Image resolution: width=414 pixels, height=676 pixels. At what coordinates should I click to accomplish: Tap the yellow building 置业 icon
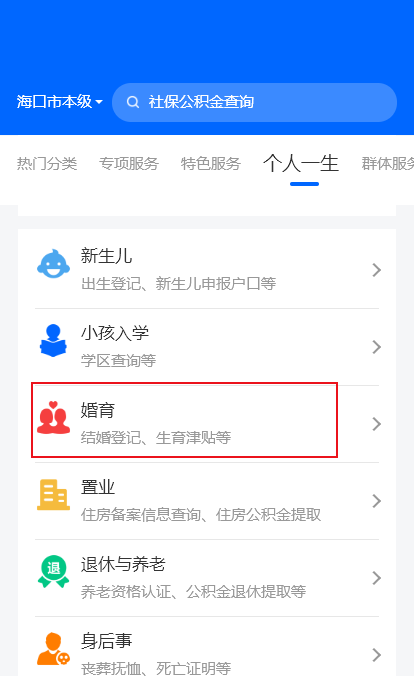[53, 494]
